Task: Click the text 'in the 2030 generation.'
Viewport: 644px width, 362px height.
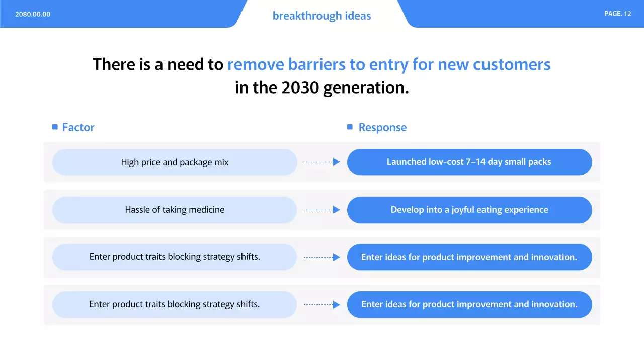Action: pos(321,87)
